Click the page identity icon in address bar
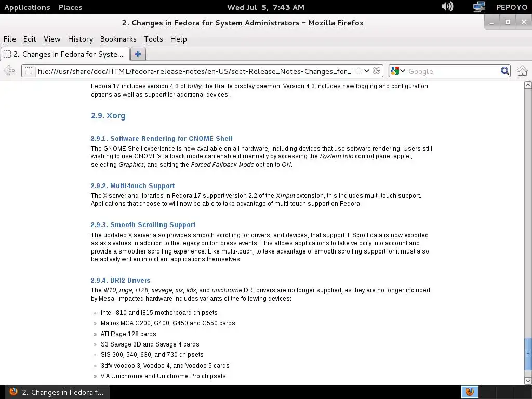Image resolution: width=532 pixels, height=399 pixels. pos(29,71)
